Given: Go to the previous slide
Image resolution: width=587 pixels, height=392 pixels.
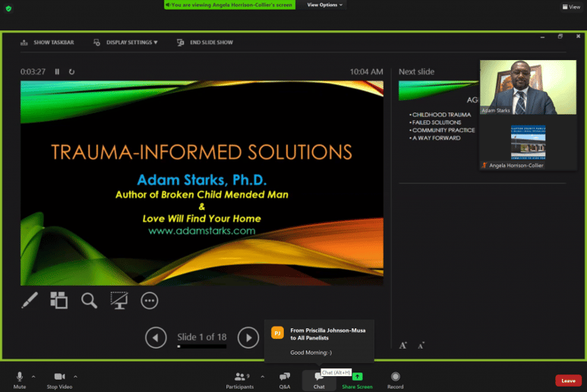Looking at the screenshot, I should [156, 338].
